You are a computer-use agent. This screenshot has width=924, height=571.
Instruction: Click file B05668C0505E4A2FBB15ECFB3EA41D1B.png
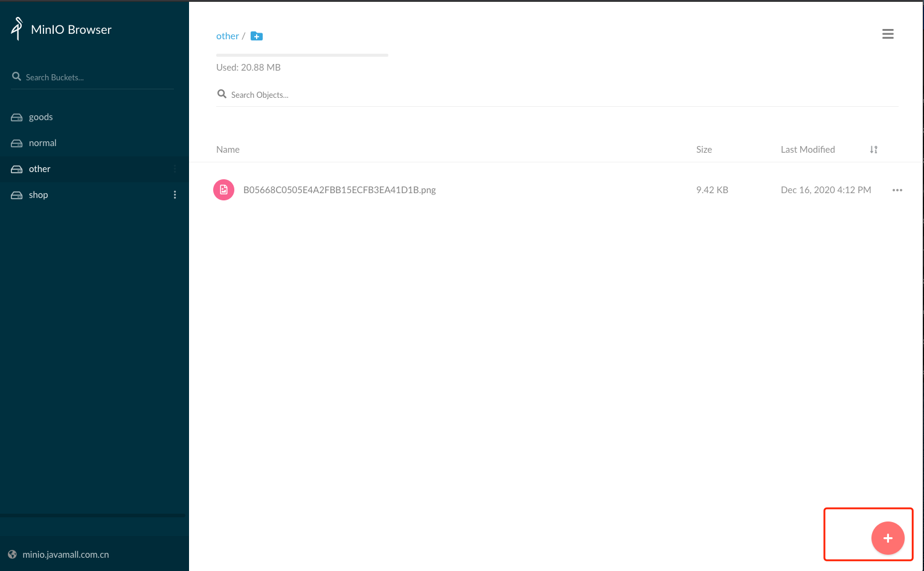(x=339, y=190)
